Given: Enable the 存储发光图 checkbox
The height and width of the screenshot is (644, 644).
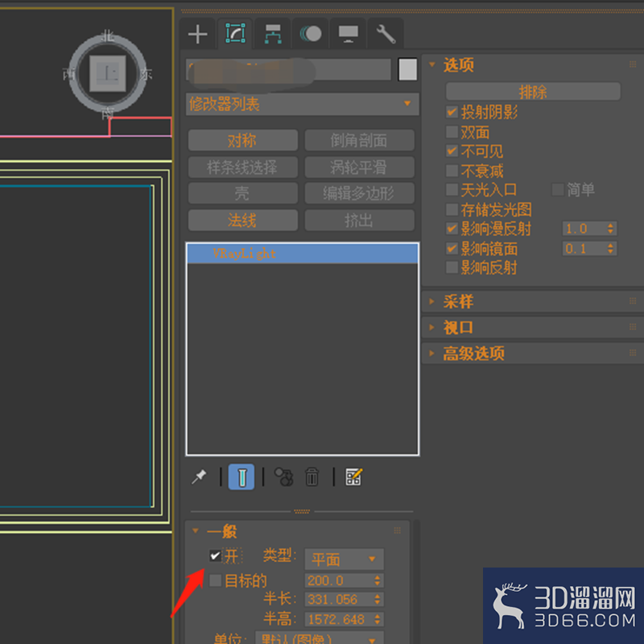Looking at the screenshot, I should tap(452, 209).
